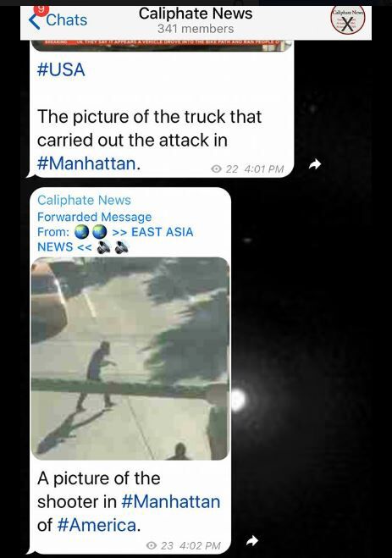392x558 pixels.
Task: Open the #America hashtag
Action: click(x=97, y=525)
